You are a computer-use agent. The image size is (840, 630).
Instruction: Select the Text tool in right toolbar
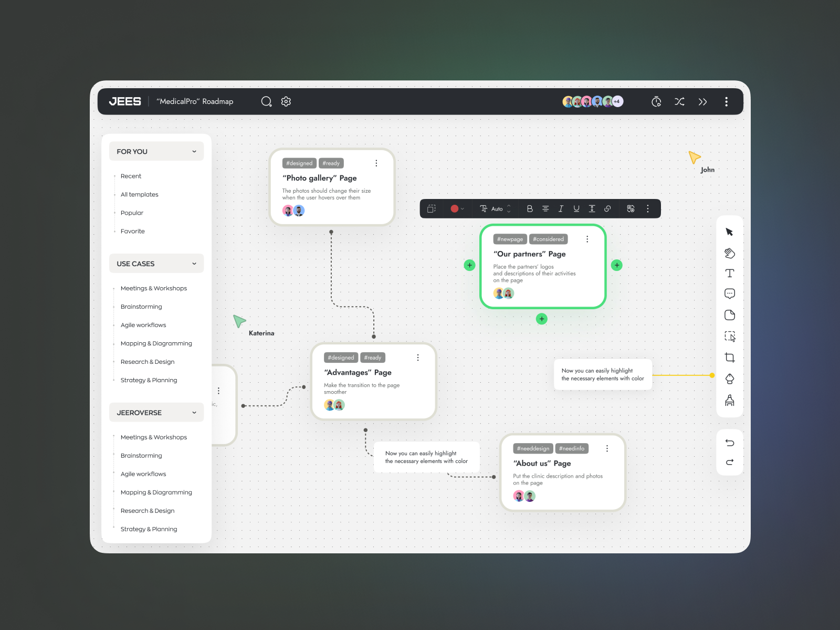[730, 273]
